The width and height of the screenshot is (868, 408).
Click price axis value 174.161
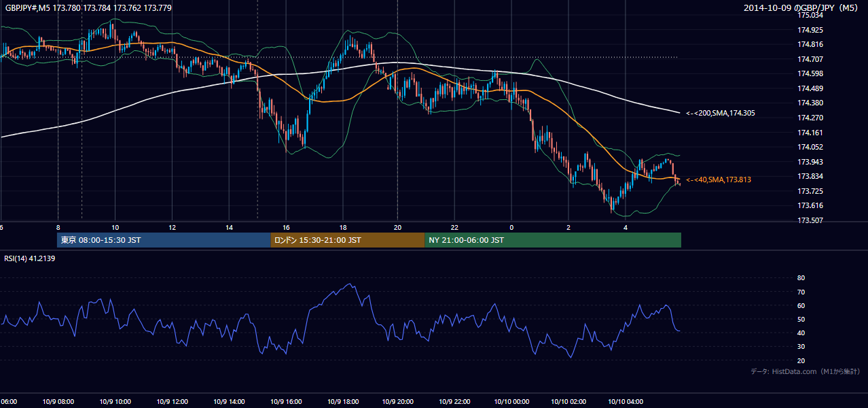[810, 133]
